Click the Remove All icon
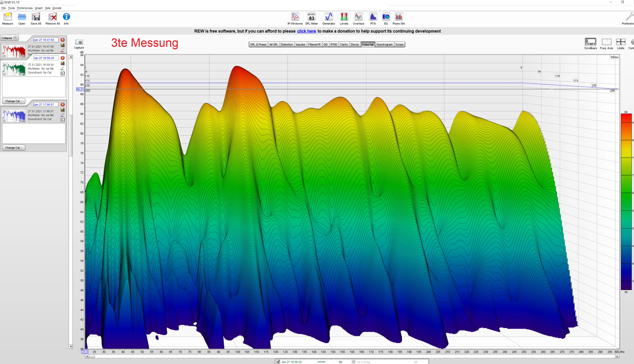This screenshot has height=364, width=634. 52,19
